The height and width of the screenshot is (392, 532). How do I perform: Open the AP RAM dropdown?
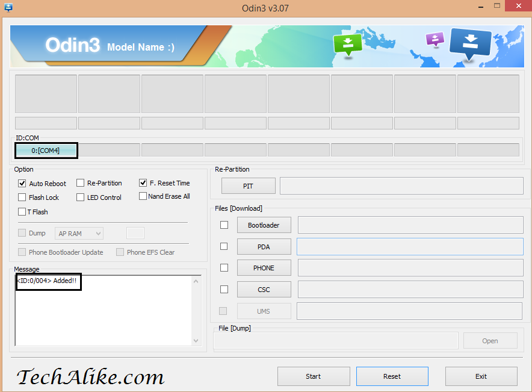[x=79, y=234]
